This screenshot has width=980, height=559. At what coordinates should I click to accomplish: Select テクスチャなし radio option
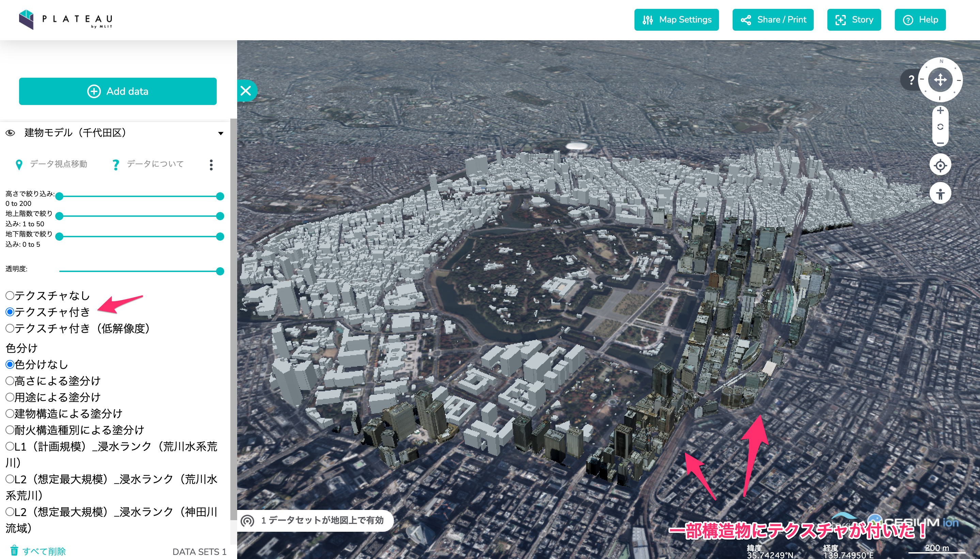coord(10,295)
